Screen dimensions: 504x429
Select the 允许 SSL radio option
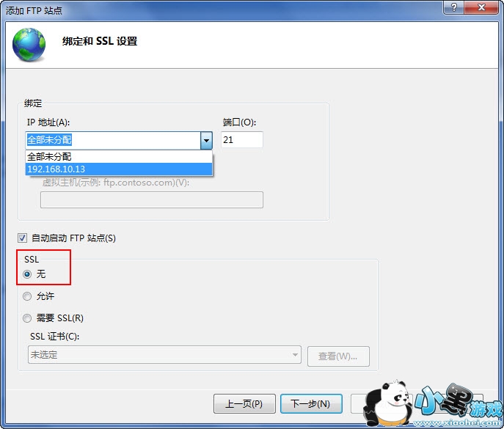(x=27, y=296)
